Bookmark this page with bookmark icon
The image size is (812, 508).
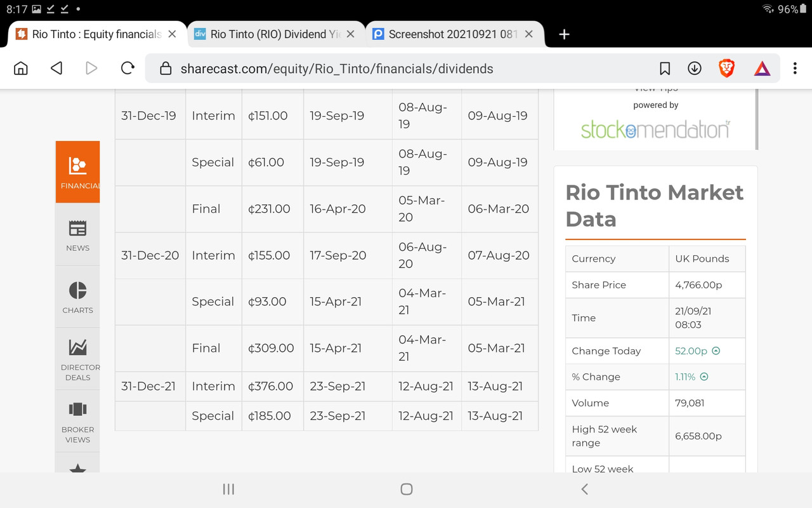click(665, 69)
